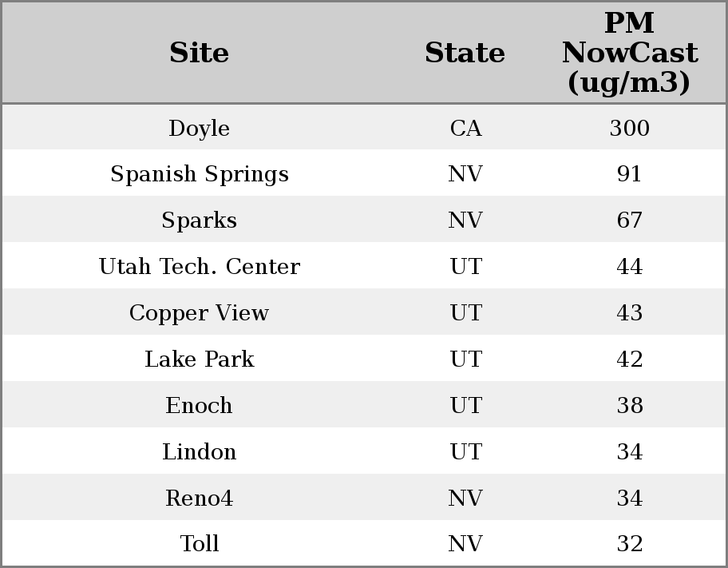
Task: Click the 67 value in the Sparks row
Action: coord(629,220)
